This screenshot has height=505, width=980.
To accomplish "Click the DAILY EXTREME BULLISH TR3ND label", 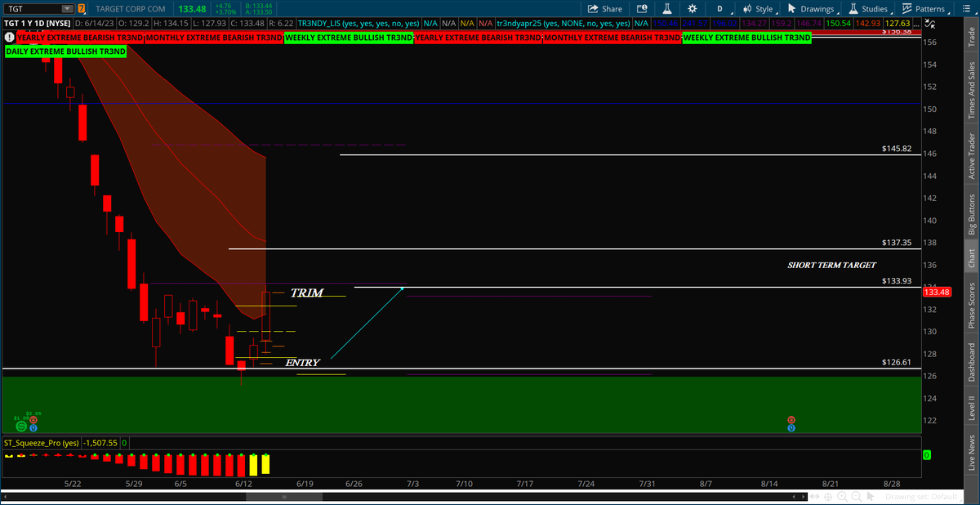I will pyautogui.click(x=66, y=51).
